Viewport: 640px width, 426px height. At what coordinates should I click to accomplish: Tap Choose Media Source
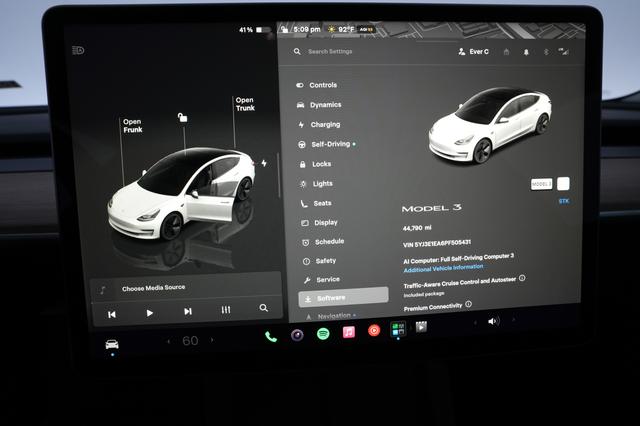pyautogui.click(x=153, y=288)
